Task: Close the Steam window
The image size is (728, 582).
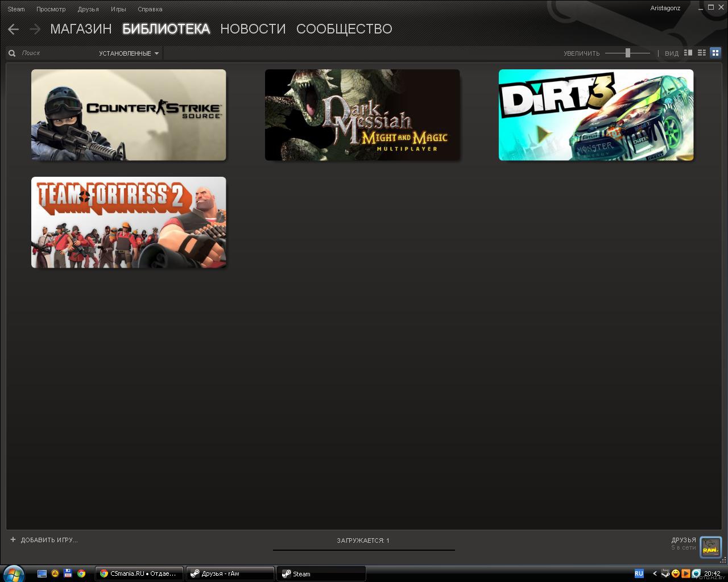Action: (x=721, y=7)
